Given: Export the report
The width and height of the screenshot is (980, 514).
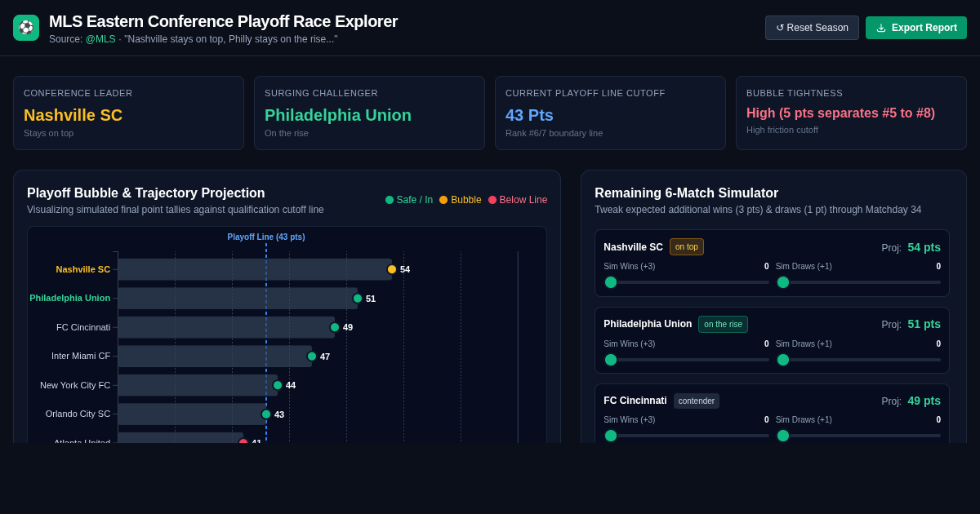Looking at the screenshot, I should [916, 28].
